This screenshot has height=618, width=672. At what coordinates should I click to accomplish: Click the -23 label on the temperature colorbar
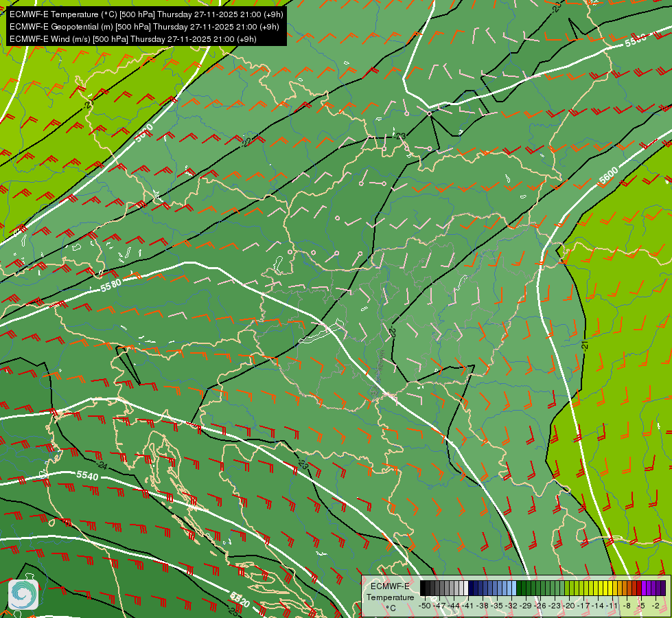555,606
